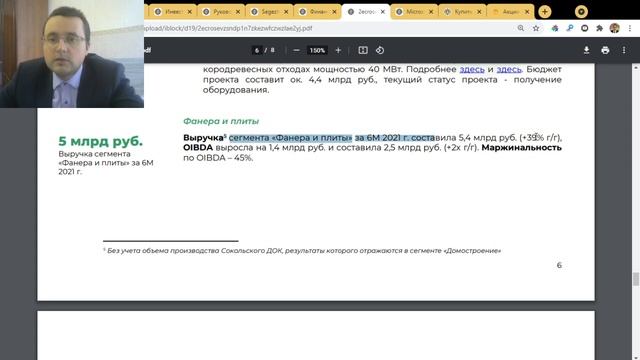This screenshot has width=640, height=360.
Task: Click the bold word 'OIBDA'
Action: click(x=198, y=147)
